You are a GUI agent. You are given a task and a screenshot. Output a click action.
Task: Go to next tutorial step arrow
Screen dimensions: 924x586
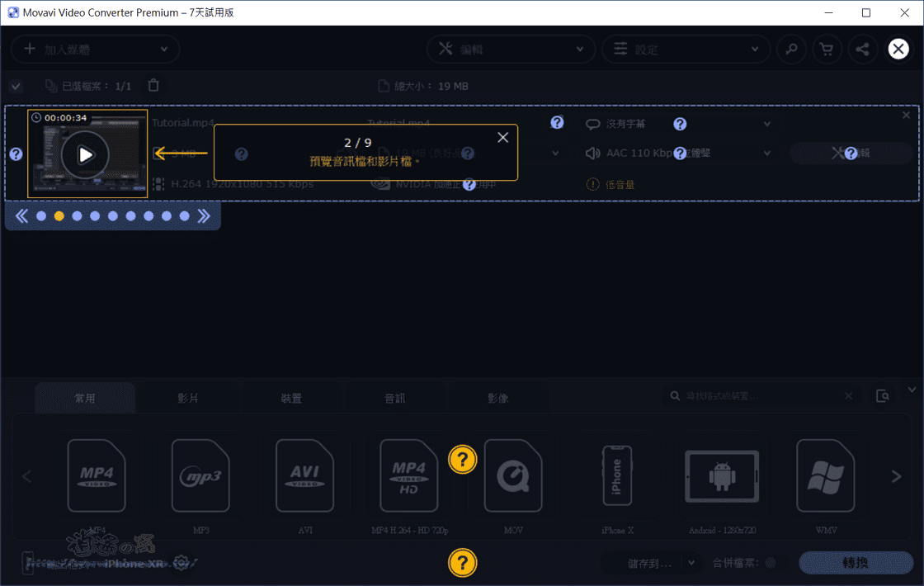[204, 215]
